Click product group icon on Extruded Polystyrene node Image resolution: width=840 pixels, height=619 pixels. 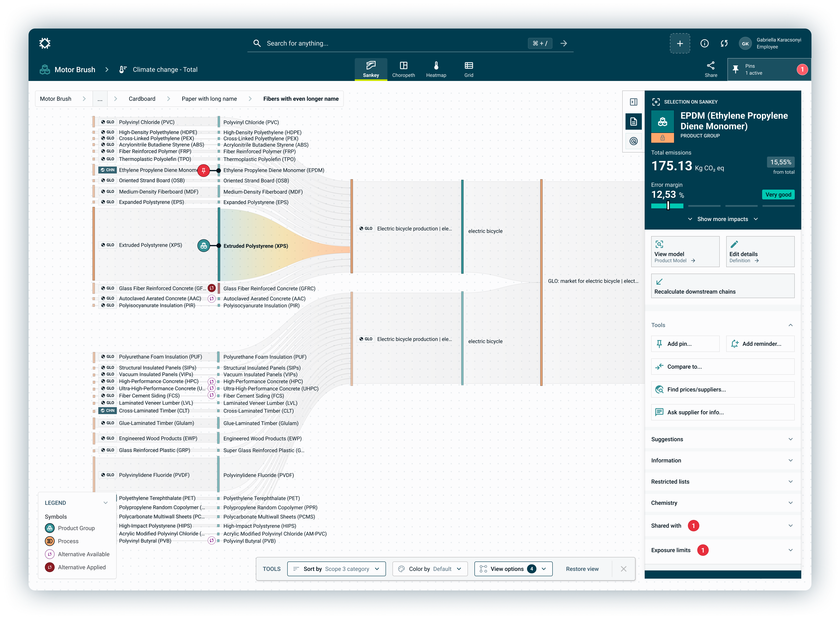pyautogui.click(x=203, y=246)
